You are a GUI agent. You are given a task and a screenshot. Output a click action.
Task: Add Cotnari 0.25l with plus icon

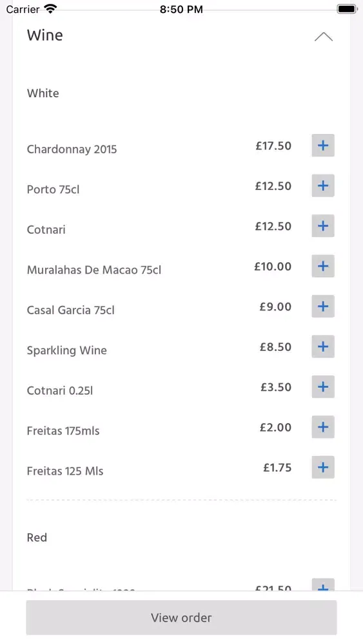pos(323,387)
